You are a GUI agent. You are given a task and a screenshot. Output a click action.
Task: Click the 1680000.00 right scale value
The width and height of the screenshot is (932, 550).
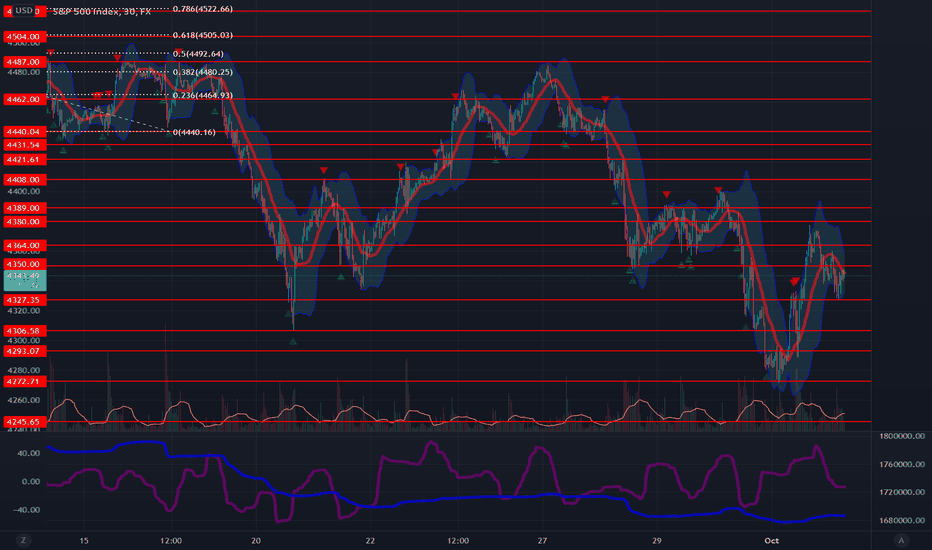tap(902, 520)
